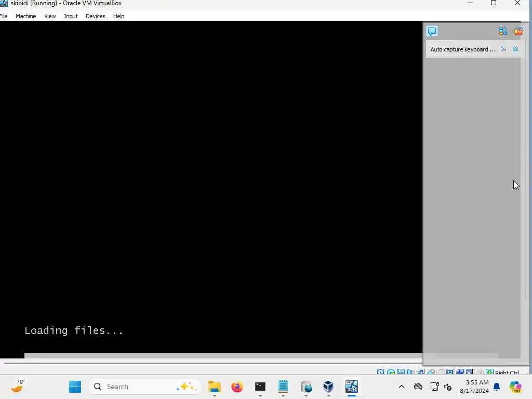Launch Firefox from the taskbar
Image resolution: width=532 pixels, height=399 pixels.
click(x=237, y=387)
